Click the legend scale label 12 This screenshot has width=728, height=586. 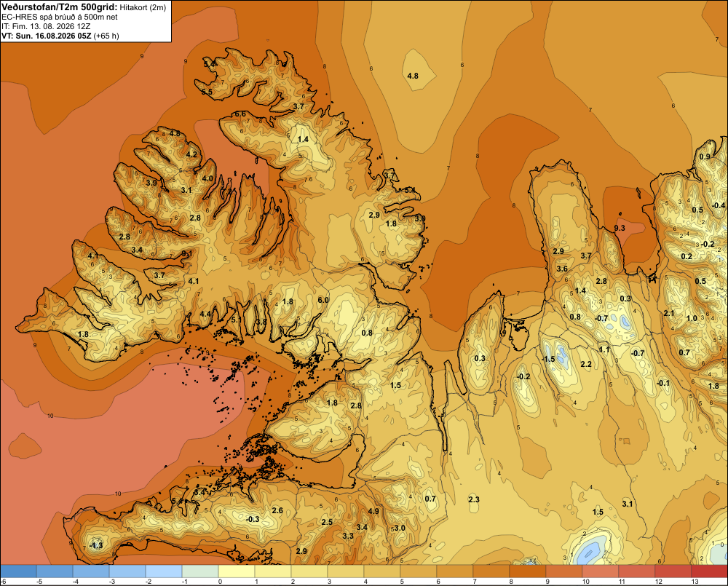[x=659, y=582]
